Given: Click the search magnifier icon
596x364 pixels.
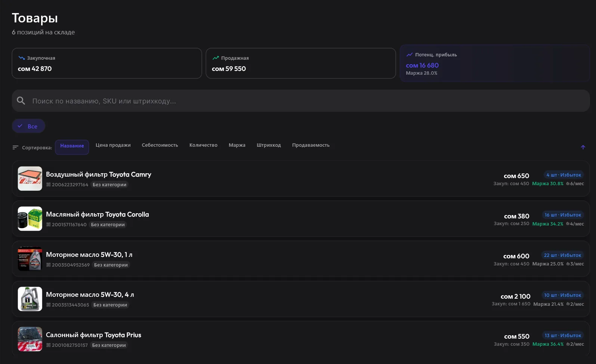Looking at the screenshot, I should 21,101.
